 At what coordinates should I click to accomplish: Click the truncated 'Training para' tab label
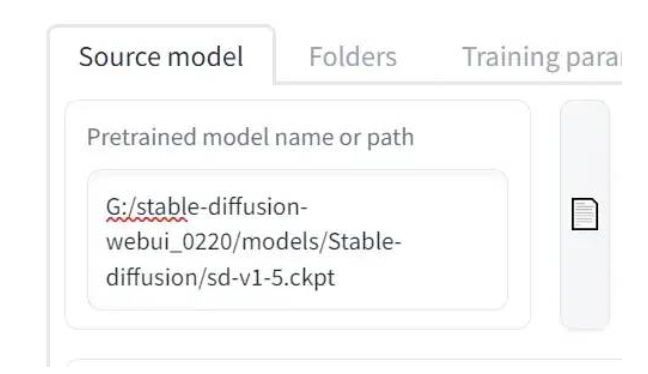541,57
